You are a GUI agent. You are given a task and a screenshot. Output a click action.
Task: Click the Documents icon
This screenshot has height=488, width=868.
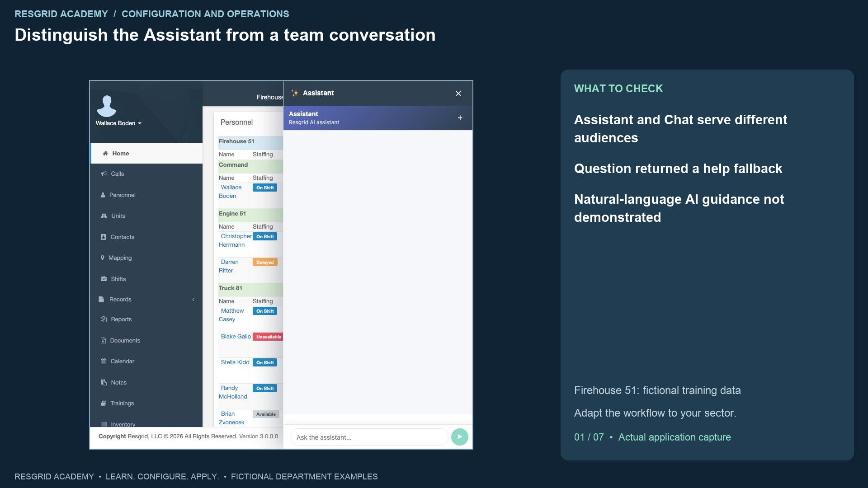pos(103,341)
